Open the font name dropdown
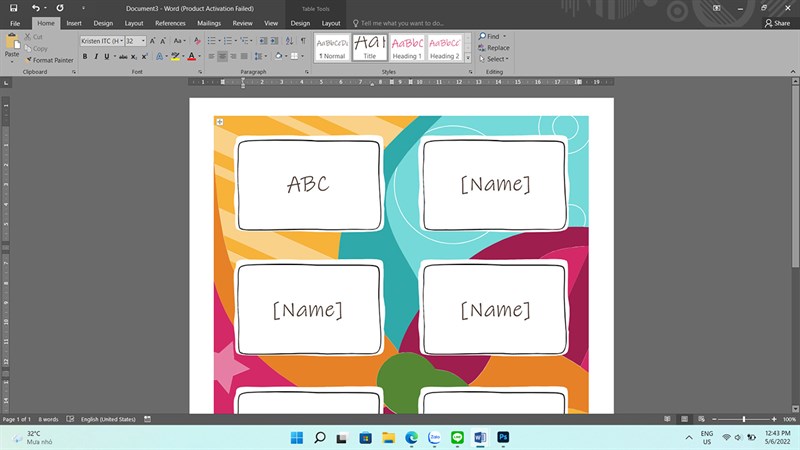This screenshot has height=450, width=800. pyautogui.click(x=121, y=41)
